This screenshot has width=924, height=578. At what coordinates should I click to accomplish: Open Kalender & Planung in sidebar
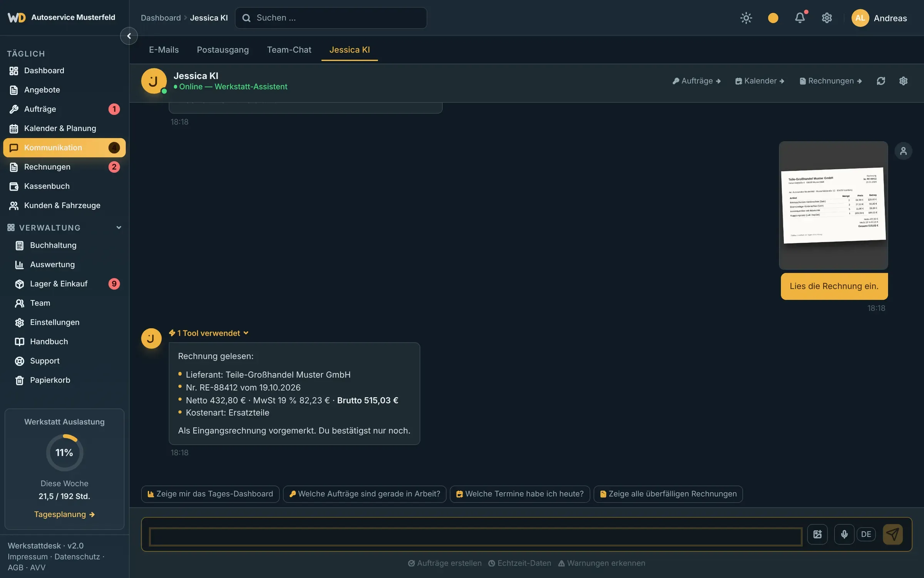(x=64, y=128)
